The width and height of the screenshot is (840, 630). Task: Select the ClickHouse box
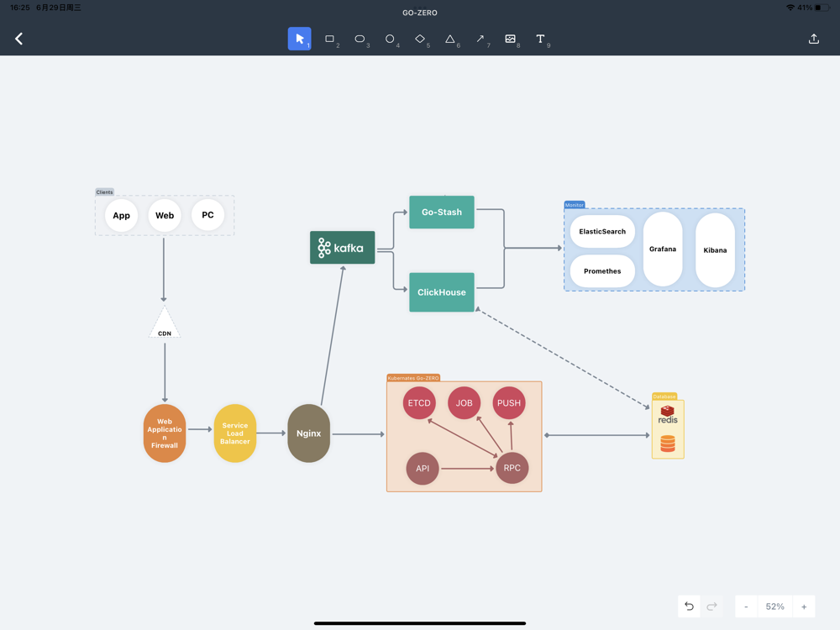(x=442, y=292)
